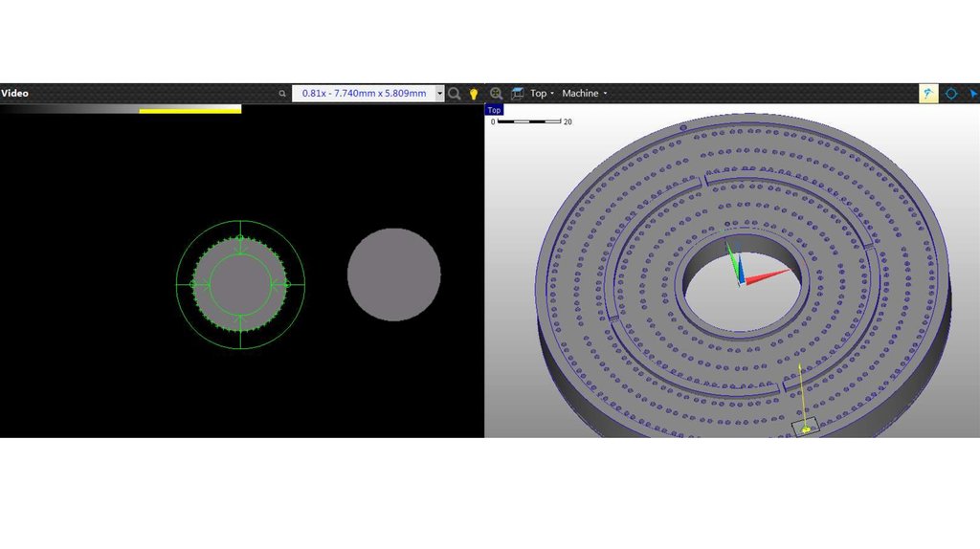This screenshot has height=549, width=980.
Task: Click the blue target crosshair icon
Action: pos(951,94)
